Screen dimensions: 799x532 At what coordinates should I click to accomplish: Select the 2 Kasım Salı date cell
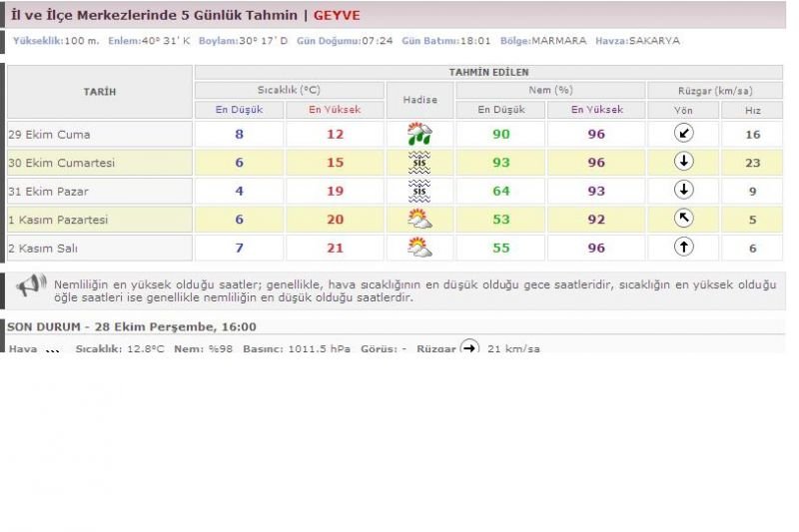(x=99, y=248)
